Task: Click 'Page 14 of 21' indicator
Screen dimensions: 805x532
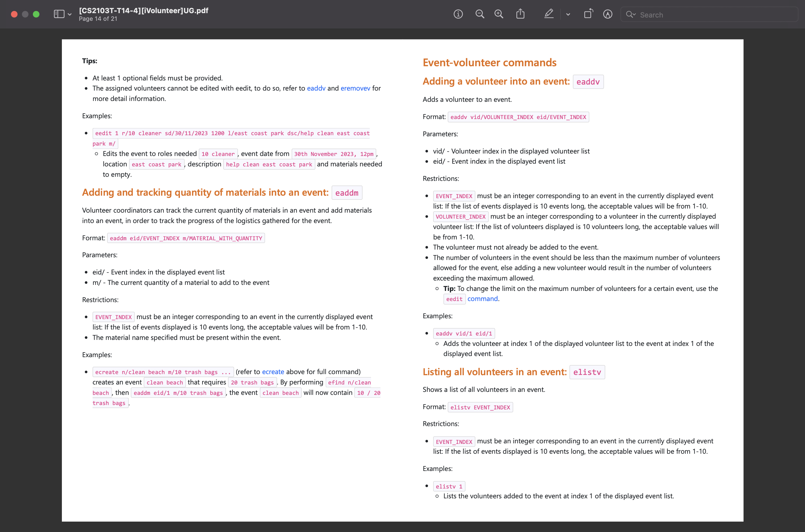Action: pos(98,19)
